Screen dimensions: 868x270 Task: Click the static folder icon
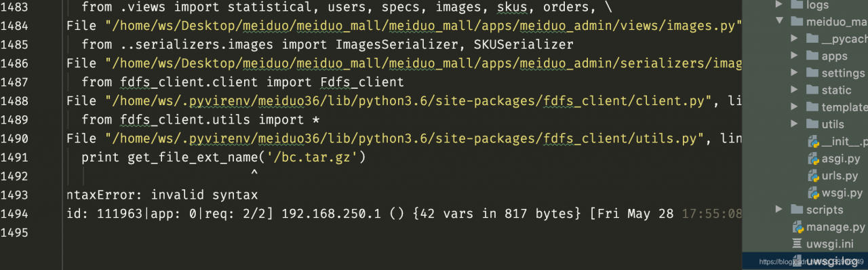pos(812,90)
